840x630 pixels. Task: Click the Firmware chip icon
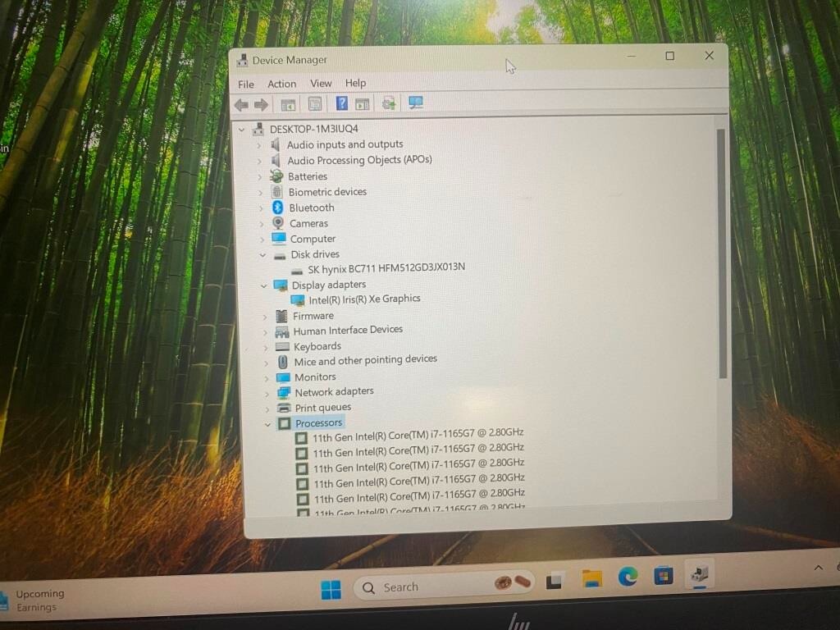(x=281, y=316)
